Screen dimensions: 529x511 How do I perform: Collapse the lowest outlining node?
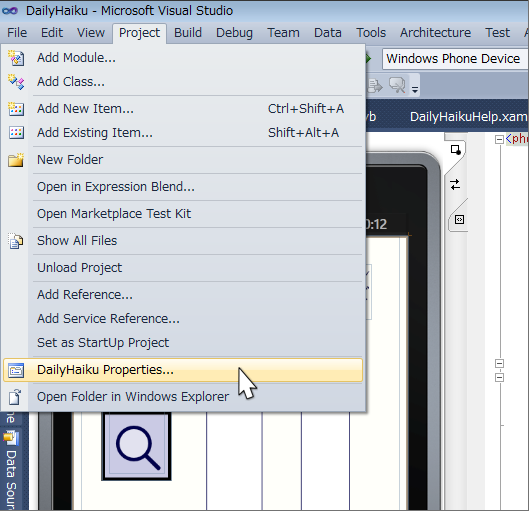pyautogui.click(x=499, y=377)
